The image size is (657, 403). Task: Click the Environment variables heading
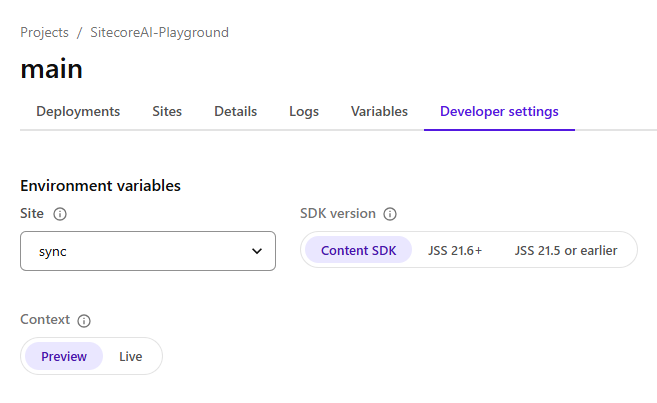pyautogui.click(x=100, y=186)
